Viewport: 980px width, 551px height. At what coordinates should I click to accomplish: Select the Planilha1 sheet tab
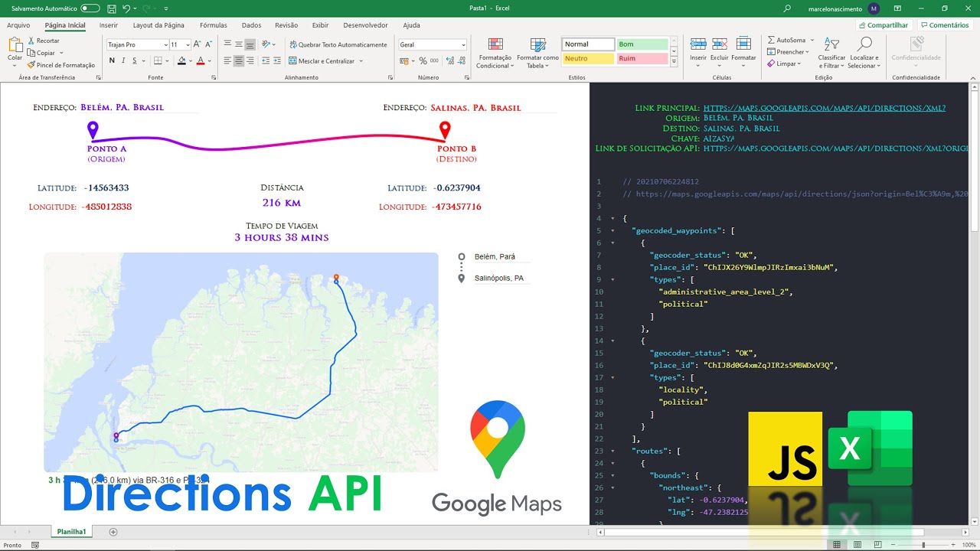pos(71,531)
